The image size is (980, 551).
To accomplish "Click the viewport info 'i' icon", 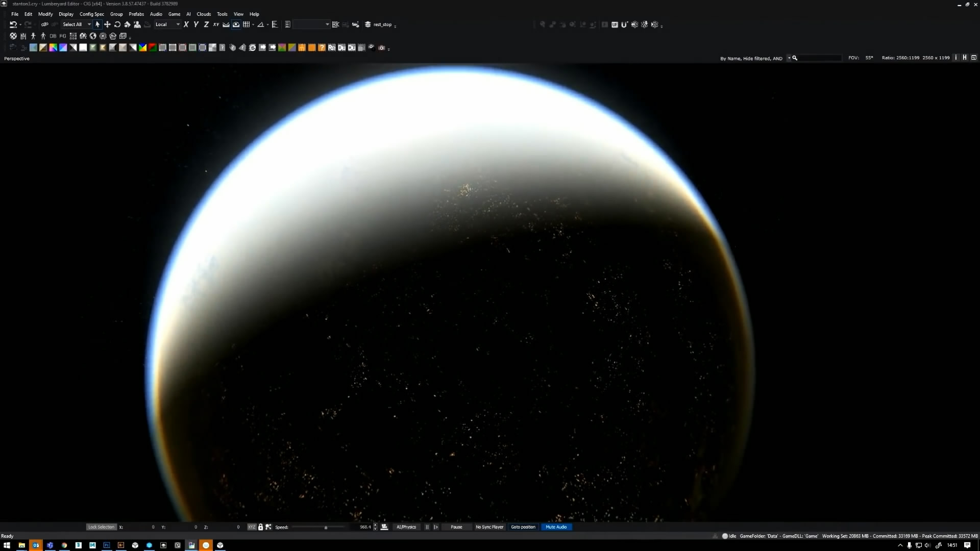I will click(x=956, y=58).
